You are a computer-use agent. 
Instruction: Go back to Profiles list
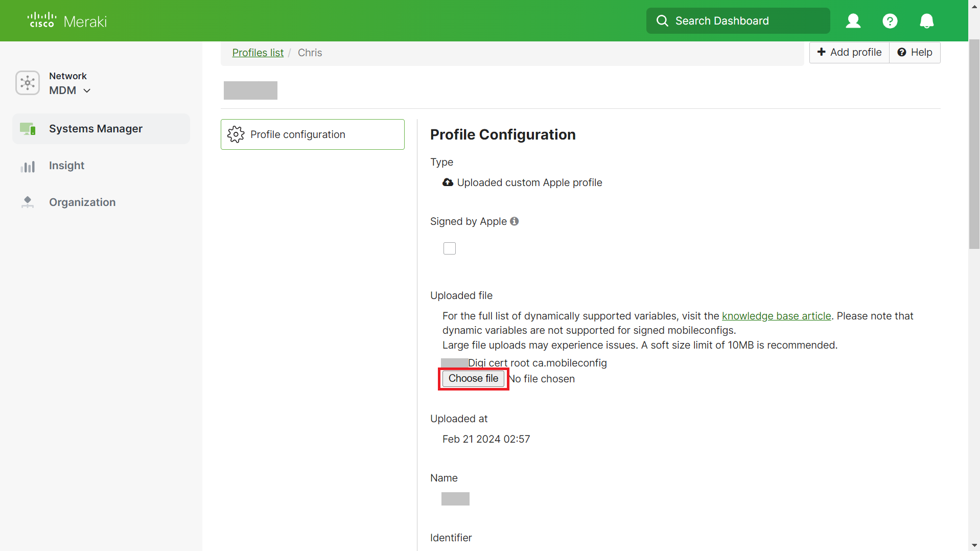coord(258,53)
